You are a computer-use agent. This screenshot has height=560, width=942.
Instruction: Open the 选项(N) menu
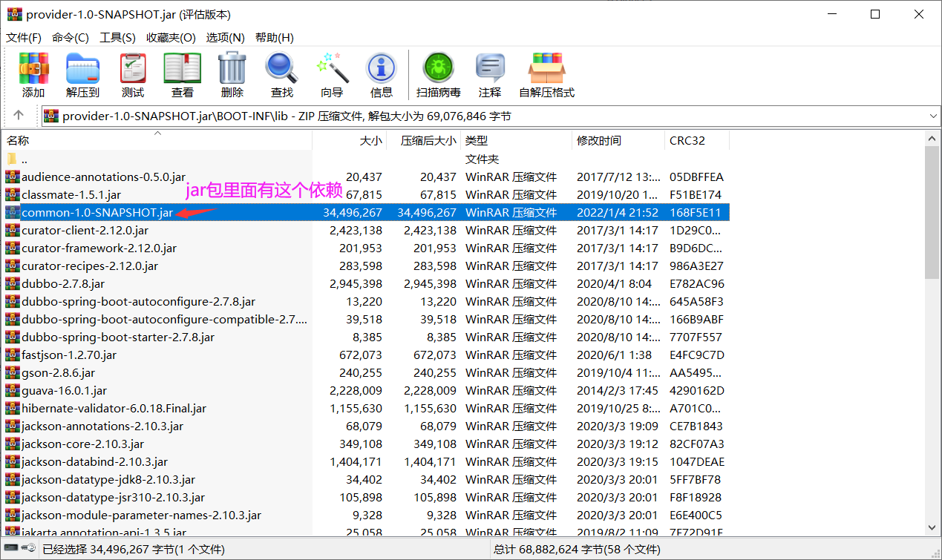(225, 38)
